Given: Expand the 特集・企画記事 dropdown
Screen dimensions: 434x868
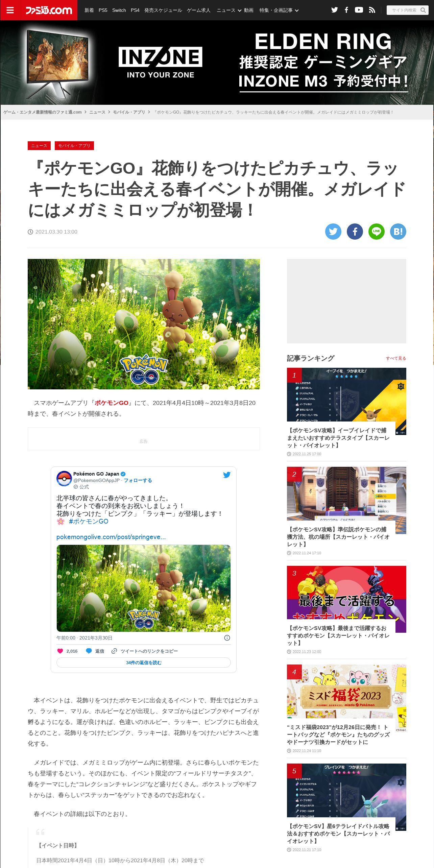Looking at the screenshot, I should (x=279, y=10).
